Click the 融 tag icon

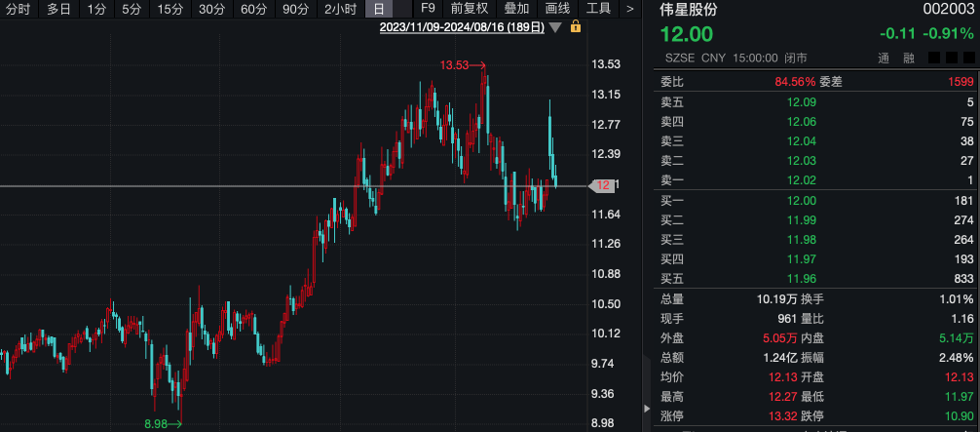pos(909,59)
